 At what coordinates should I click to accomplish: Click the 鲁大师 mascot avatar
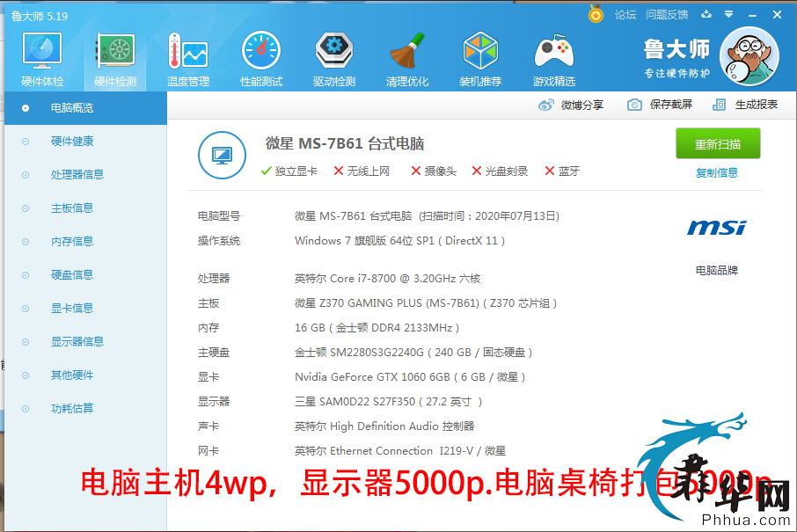(749, 56)
